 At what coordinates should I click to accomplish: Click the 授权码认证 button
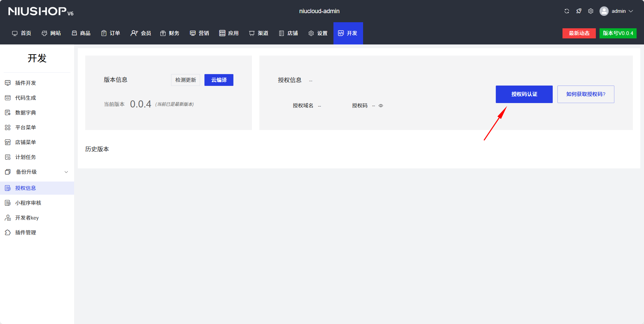point(524,94)
